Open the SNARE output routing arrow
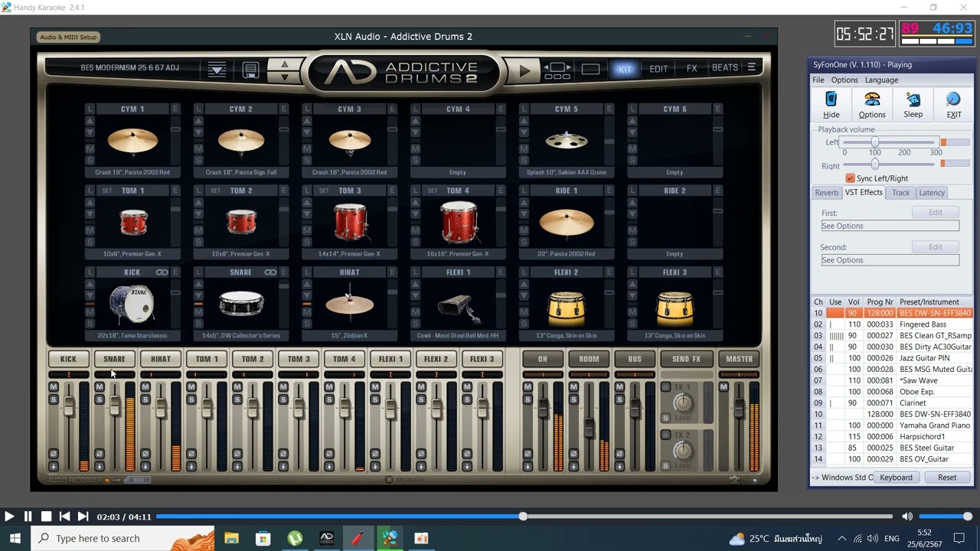Viewport: 980px width, 551px height. point(100,466)
